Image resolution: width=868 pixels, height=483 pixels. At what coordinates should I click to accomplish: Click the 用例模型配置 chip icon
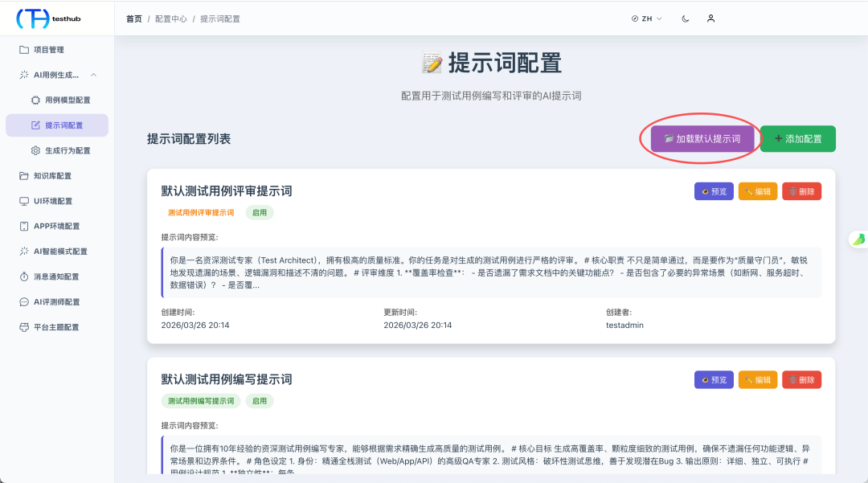[x=35, y=100]
